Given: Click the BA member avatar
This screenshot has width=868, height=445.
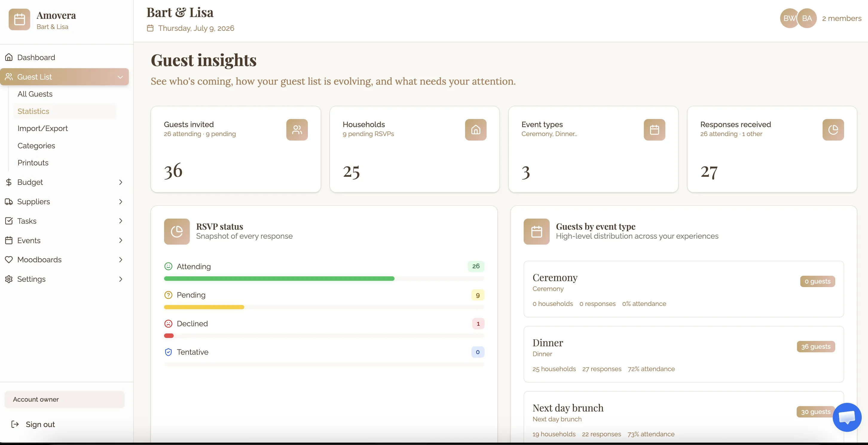Looking at the screenshot, I should pos(807,18).
